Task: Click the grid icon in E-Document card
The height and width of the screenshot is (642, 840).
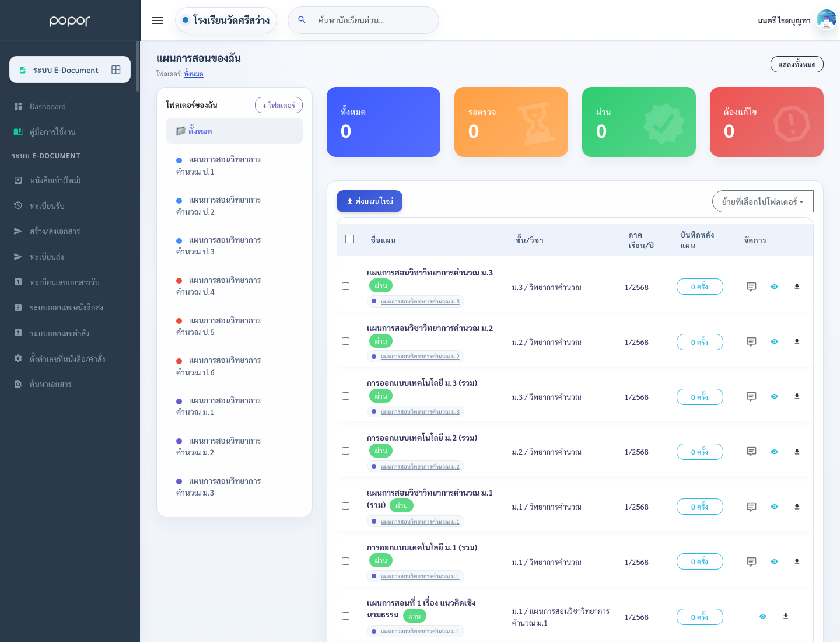Action: click(x=116, y=69)
